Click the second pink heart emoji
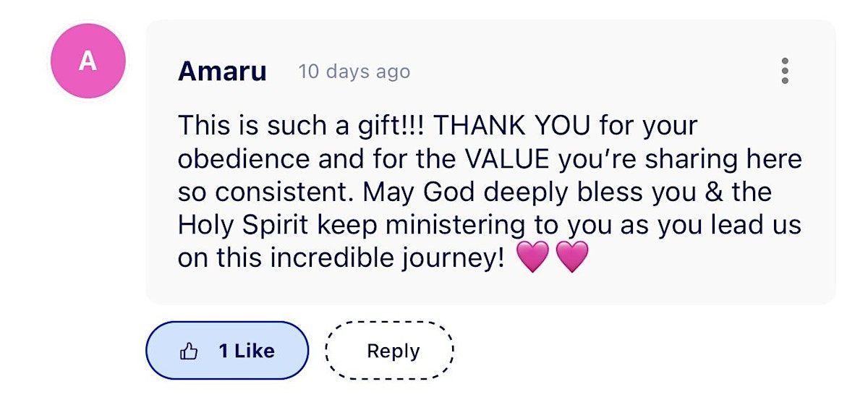 click(x=572, y=257)
